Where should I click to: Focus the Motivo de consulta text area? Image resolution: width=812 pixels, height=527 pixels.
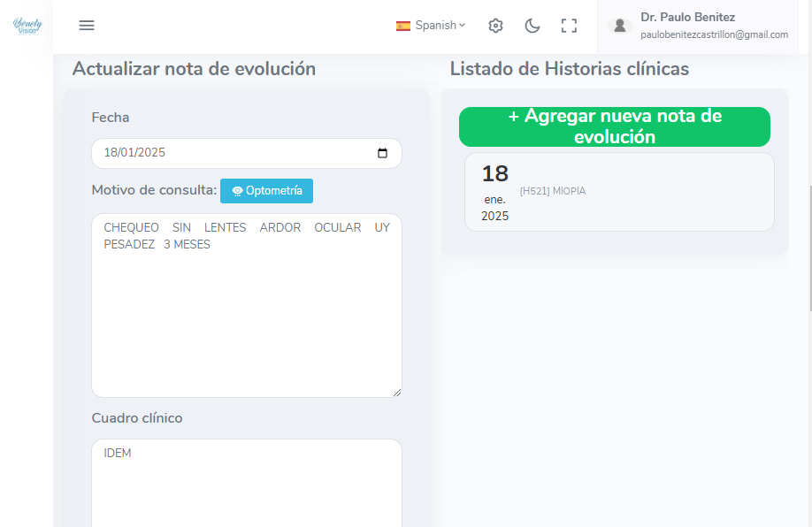pyautogui.click(x=246, y=309)
